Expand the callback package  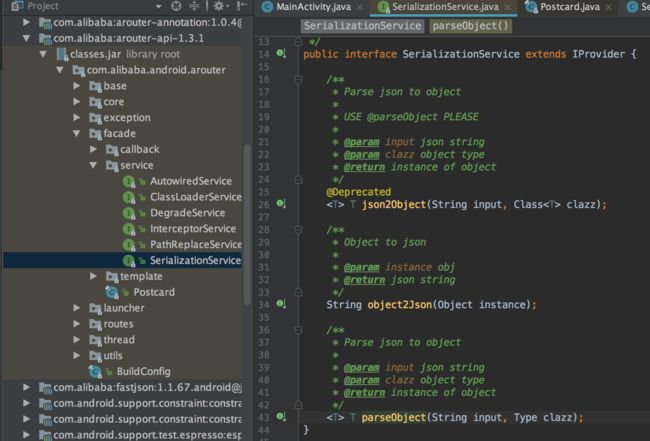pos(93,149)
